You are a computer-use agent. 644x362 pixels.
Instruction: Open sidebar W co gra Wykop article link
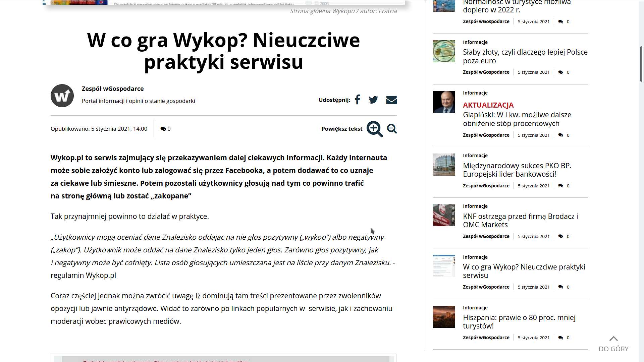click(524, 271)
